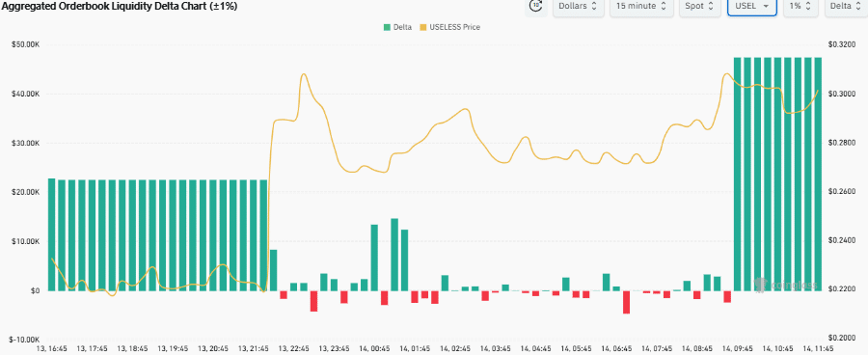Click the $40.00K left axis label
Screen dimensions: 868x355
pyautogui.click(x=25, y=95)
